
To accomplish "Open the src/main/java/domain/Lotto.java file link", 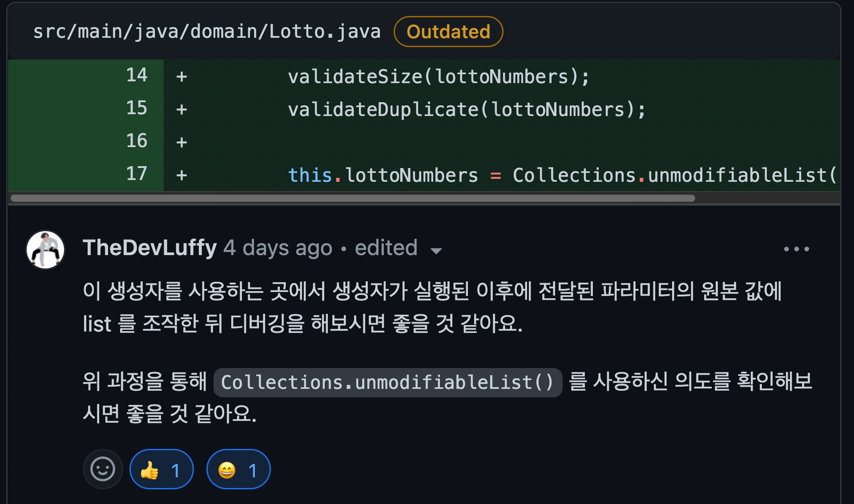I will coord(207,32).
